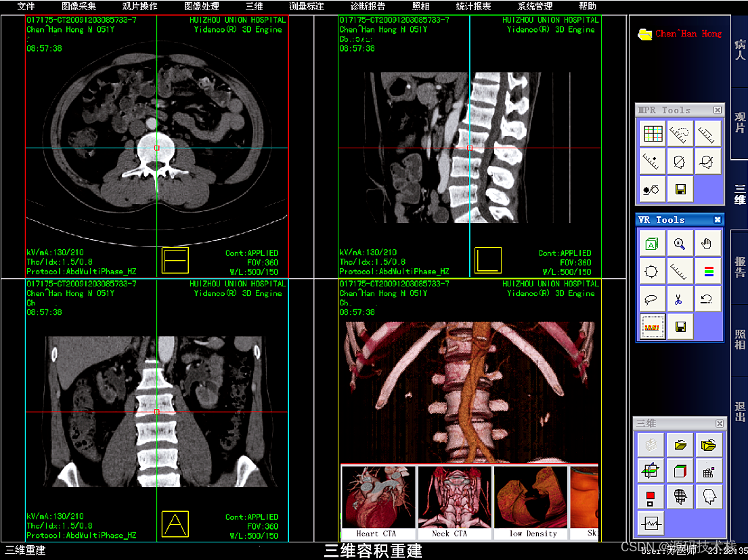The width and height of the screenshot is (748, 560).
Task: Click the F orientation marker in axial view
Action: (x=175, y=261)
